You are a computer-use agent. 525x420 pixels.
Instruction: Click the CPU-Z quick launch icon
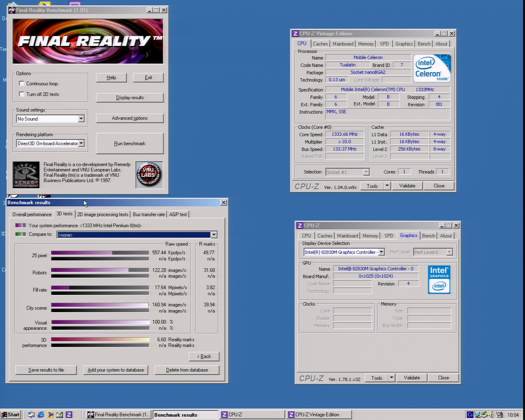tap(69, 415)
